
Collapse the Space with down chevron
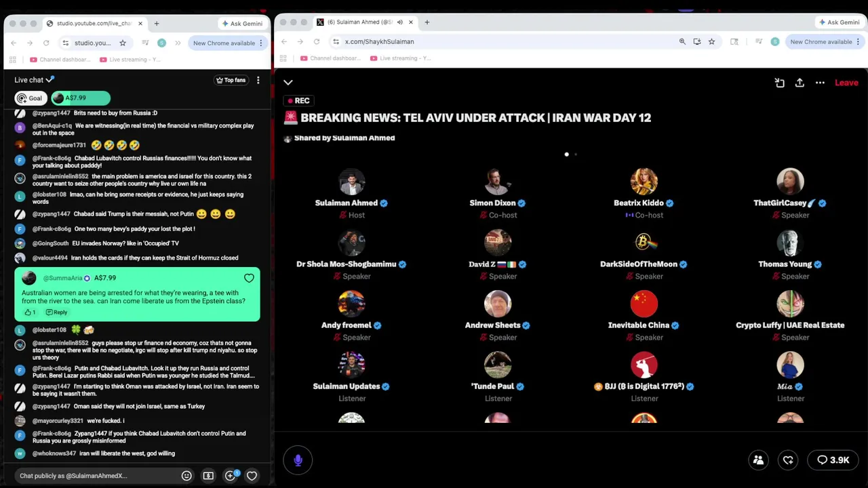[288, 83]
